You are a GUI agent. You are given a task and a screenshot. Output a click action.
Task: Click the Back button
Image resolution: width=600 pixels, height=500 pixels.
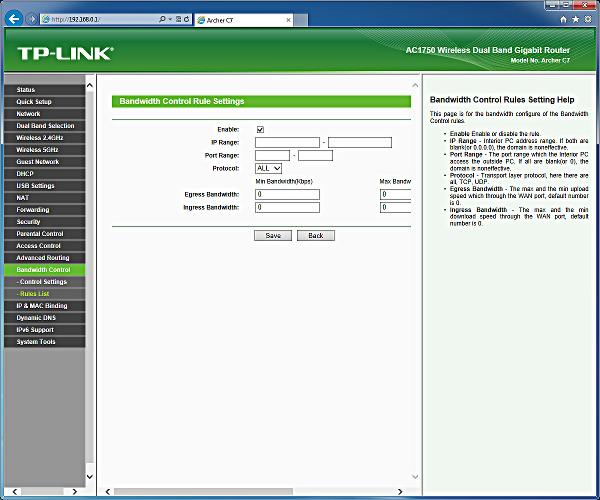316,236
